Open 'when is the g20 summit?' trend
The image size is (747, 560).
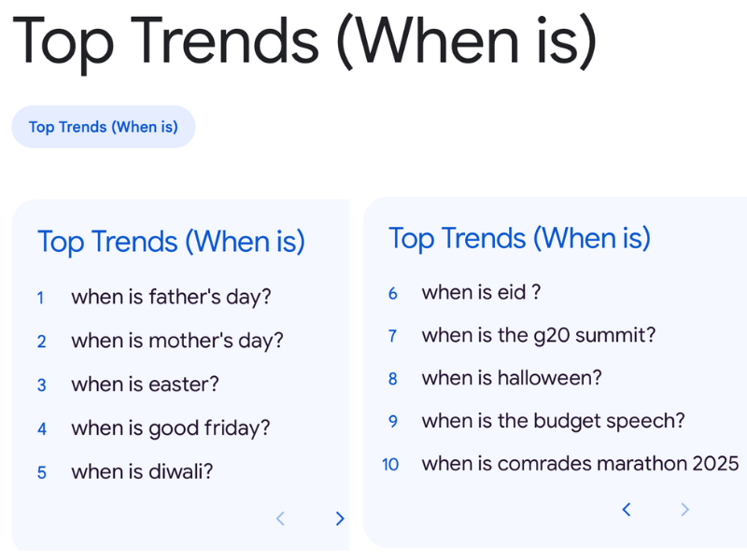pos(539,335)
